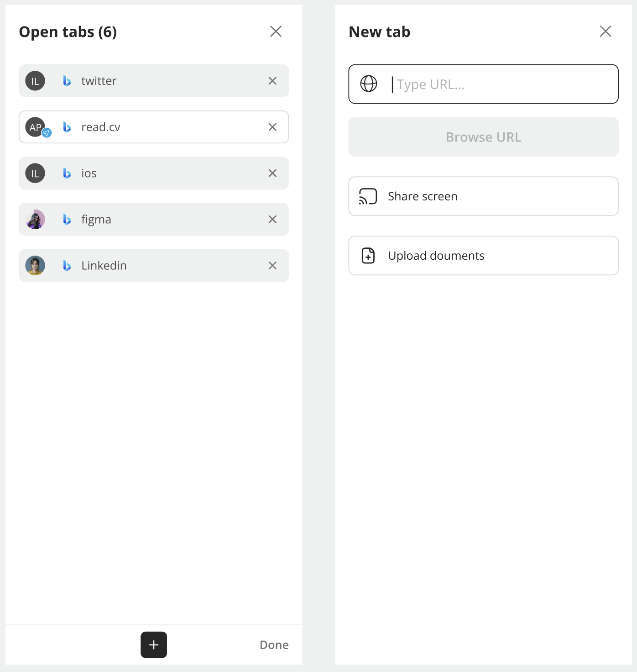Click the Linkedin tab user photo
This screenshot has width=637, height=672.
[35, 266]
